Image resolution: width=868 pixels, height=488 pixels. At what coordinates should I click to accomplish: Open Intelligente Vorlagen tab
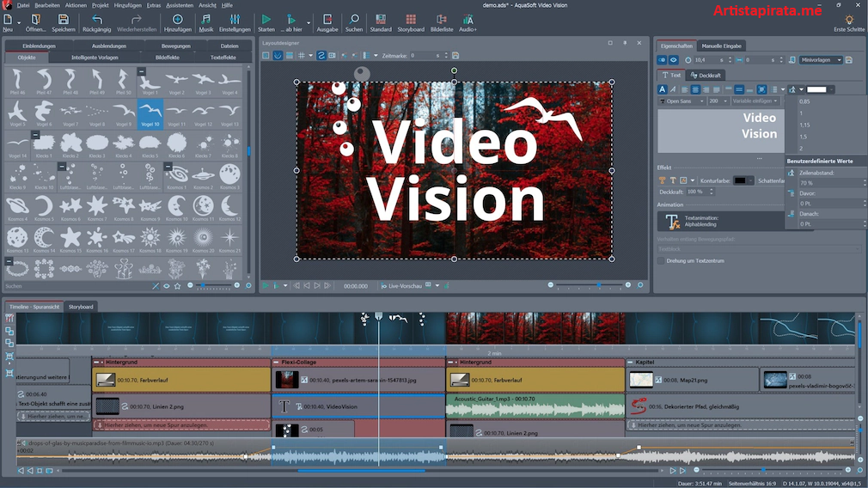click(x=95, y=57)
